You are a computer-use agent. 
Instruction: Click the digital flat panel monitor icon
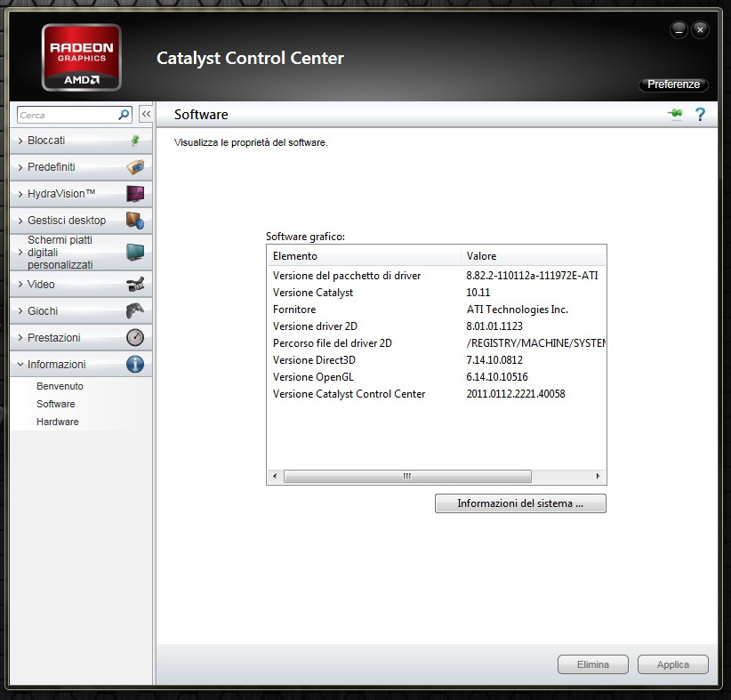[135, 253]
